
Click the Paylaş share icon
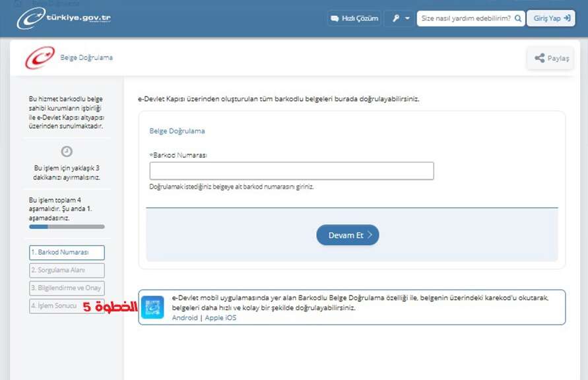[x=539, y=58]
